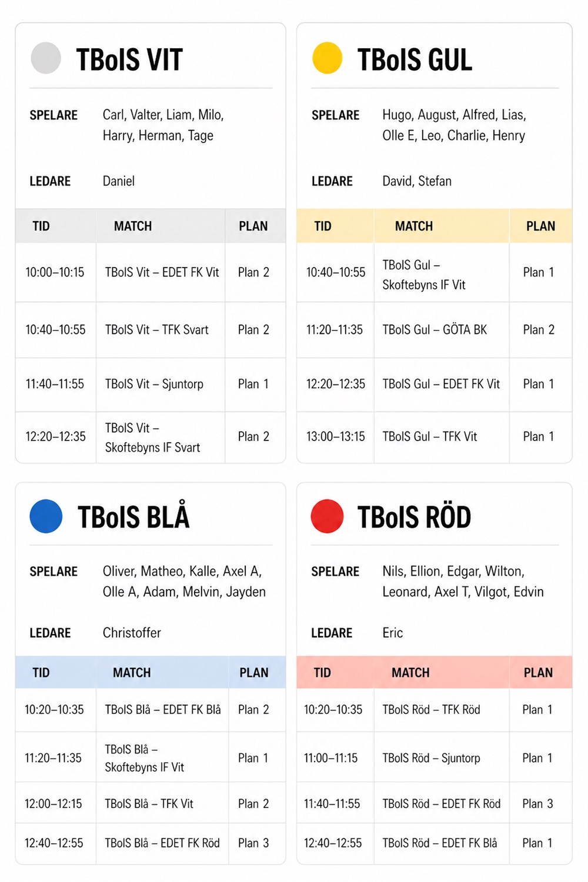
Task: Click leader names David, Stefan
Action: [x=417, y=181]
